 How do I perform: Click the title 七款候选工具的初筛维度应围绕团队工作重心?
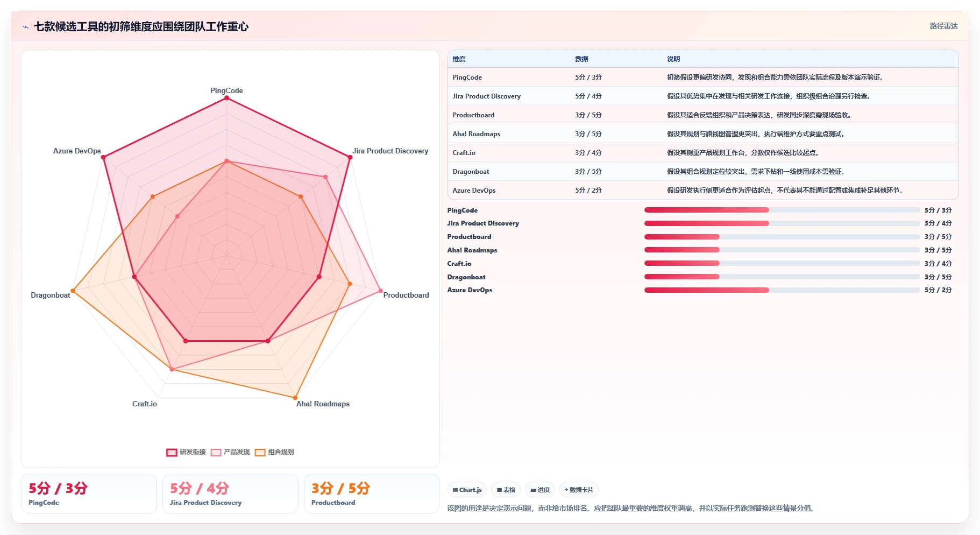141,26
